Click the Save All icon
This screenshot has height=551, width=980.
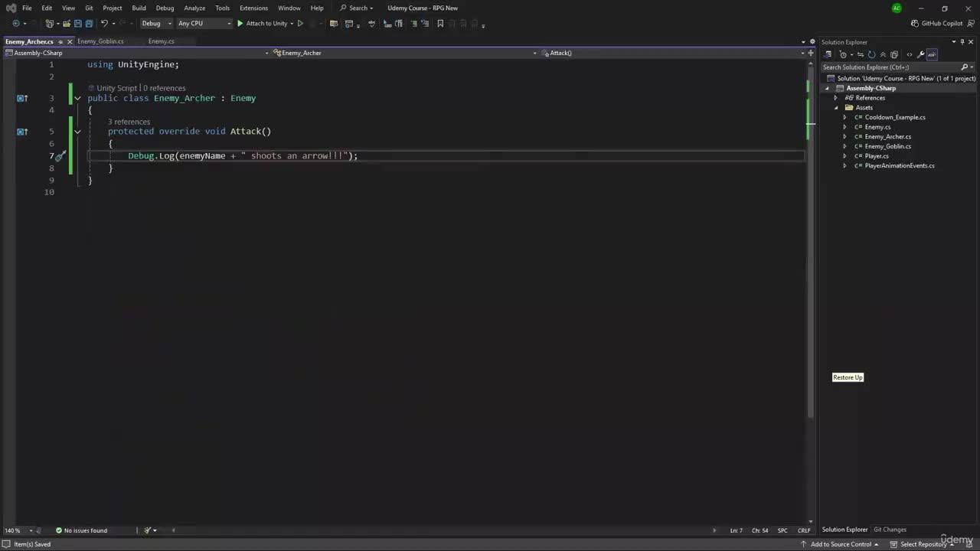(x=89, y=24)
